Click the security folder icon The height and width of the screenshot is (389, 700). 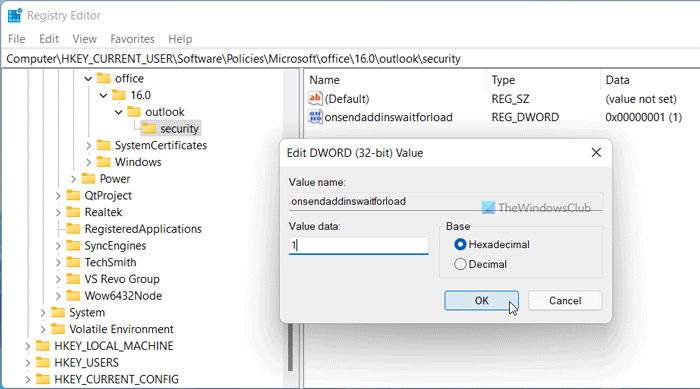[149, 129]
